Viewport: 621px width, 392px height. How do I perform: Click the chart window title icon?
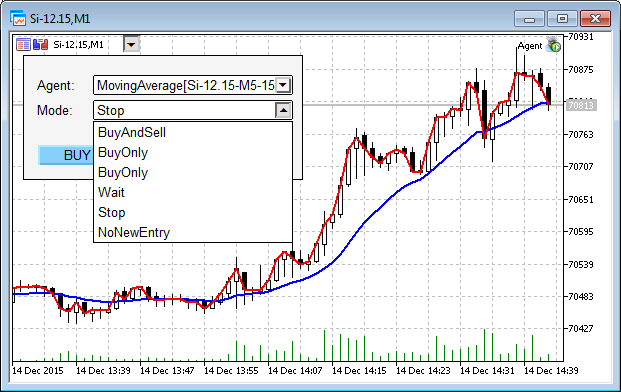coord(17,18)
